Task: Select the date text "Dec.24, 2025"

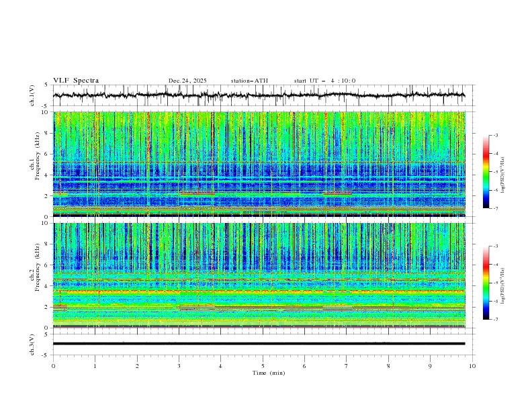Action: (x=187, y=81)
